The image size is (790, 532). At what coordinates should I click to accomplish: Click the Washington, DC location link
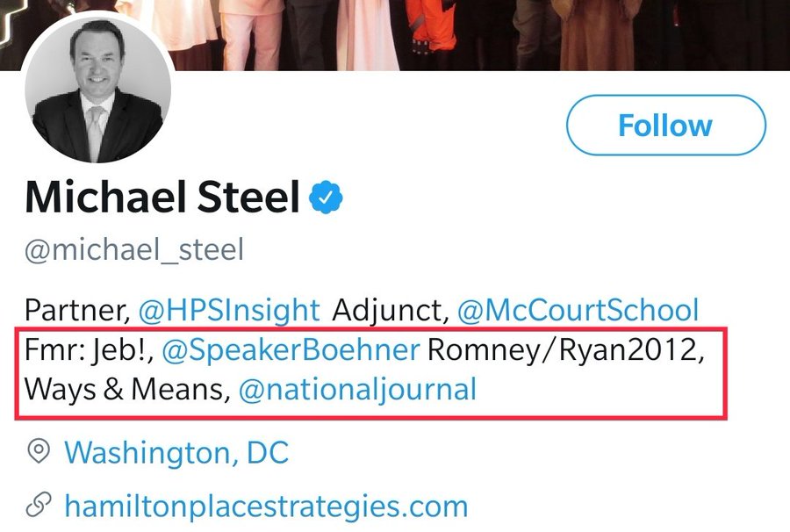pyautogui.click(x=176, y=452)
